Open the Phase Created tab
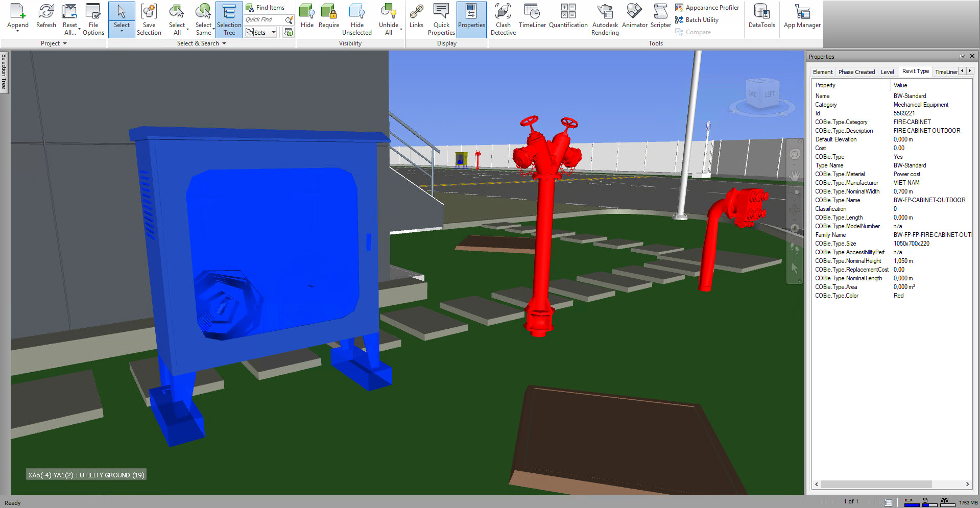This screenshot has height=508, width=980. pyautogui.click(x=856, y=72)
